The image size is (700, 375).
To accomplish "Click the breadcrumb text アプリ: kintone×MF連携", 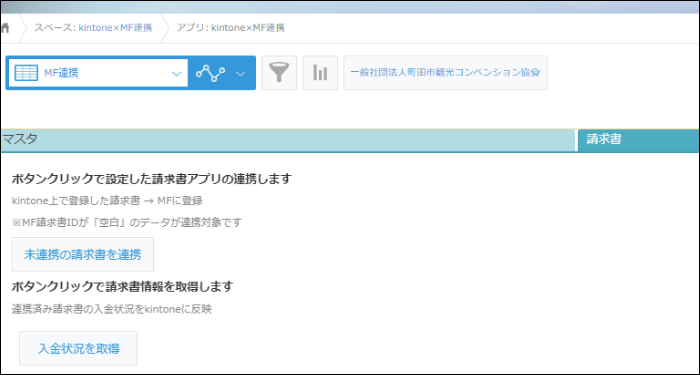I will point(231,28).
